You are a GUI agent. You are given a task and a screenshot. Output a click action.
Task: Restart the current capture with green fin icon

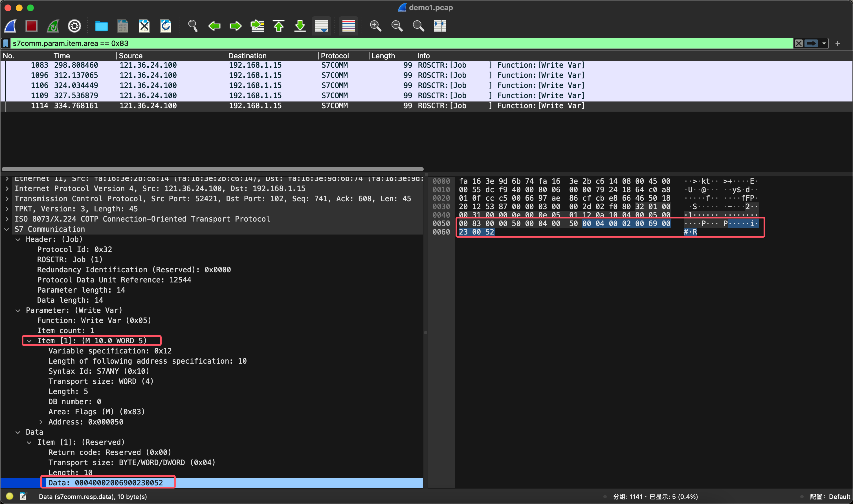click(x=53, y=26)
